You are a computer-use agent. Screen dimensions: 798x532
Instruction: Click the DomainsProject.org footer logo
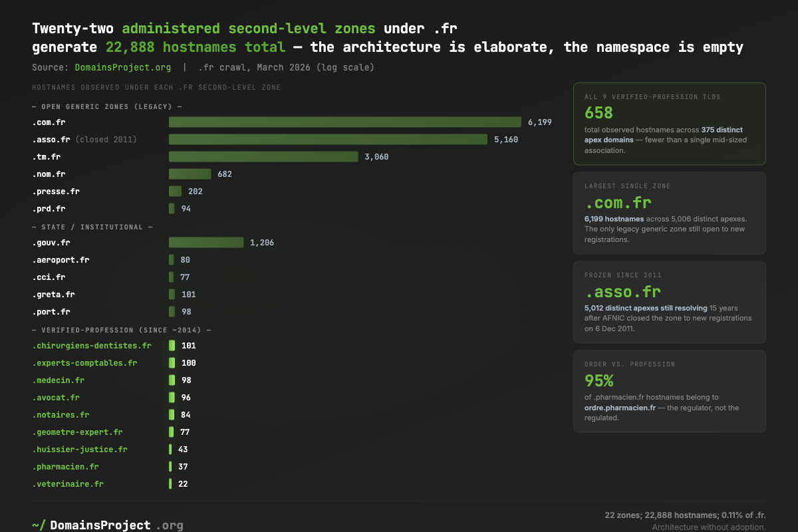point(108,525)
